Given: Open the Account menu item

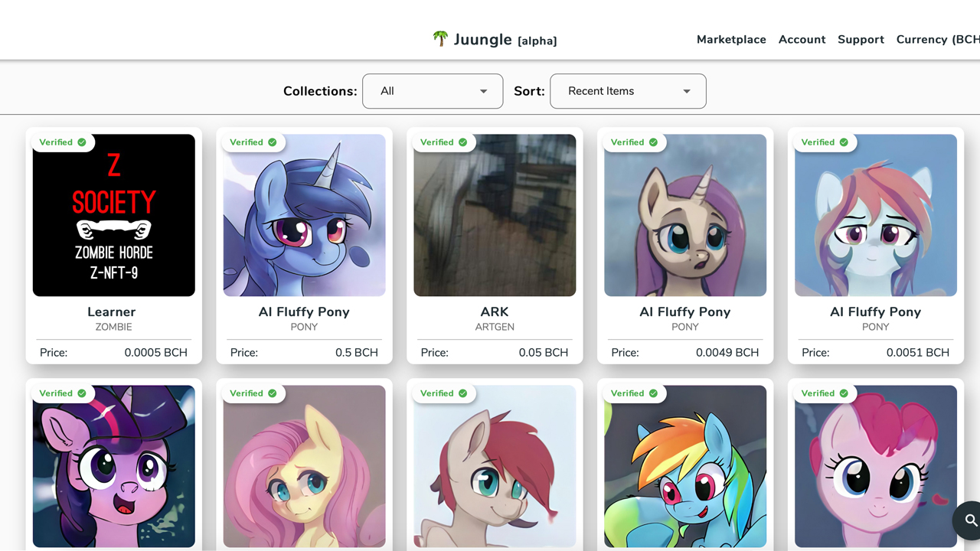Looking at the screenshot, I should pos(802,40).
